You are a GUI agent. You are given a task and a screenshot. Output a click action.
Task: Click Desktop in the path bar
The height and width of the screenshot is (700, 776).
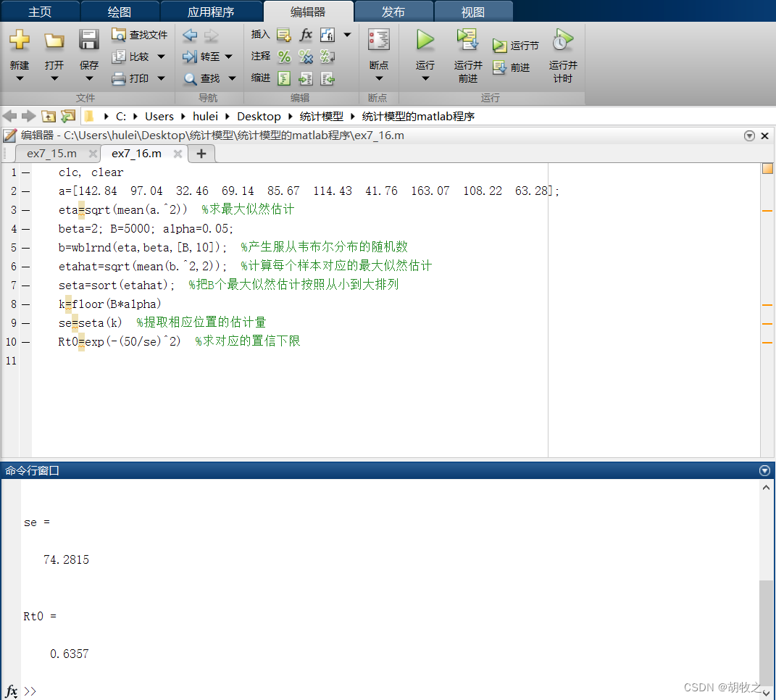pyautogui.click(x=259, y=117)
